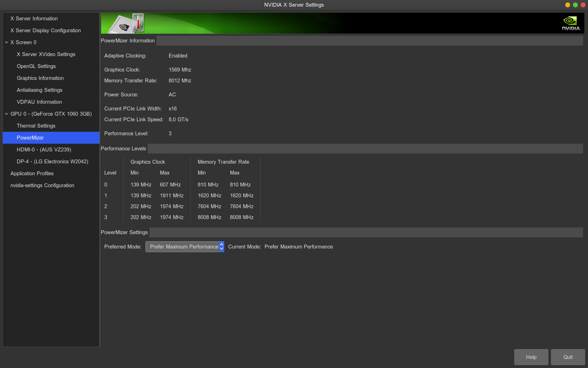Select the PowerMizer sidebar item
The height and width of the screenshot is (368, 588).
coord(51,138)
